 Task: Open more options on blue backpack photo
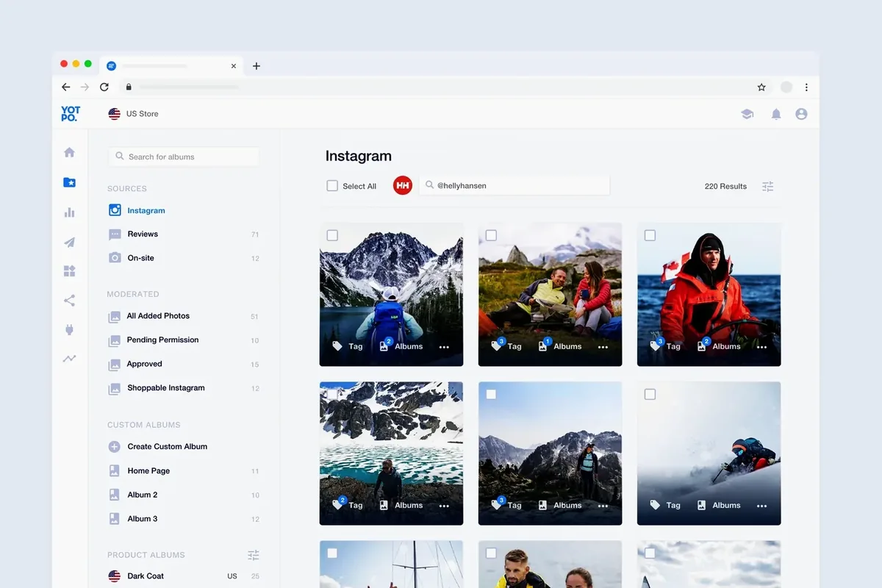point(444,347)
